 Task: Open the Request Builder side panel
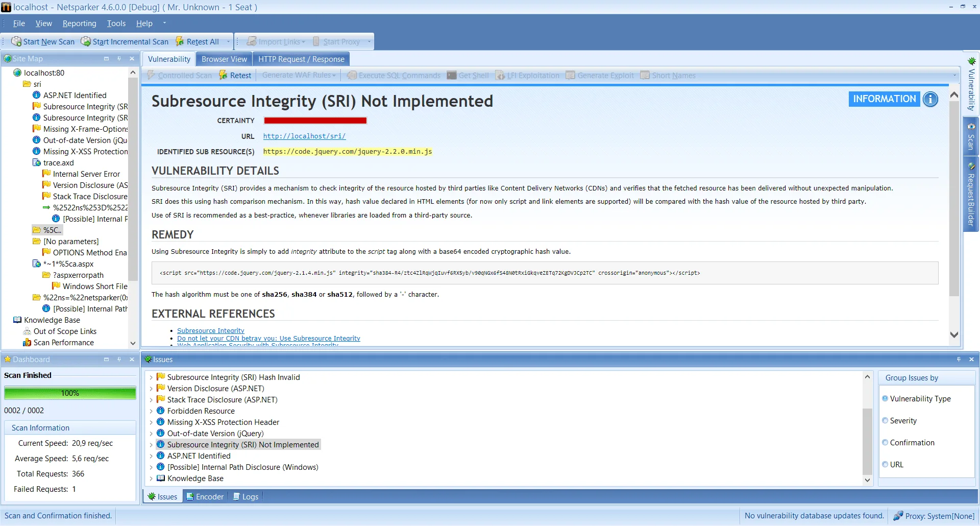click(971, 195)
